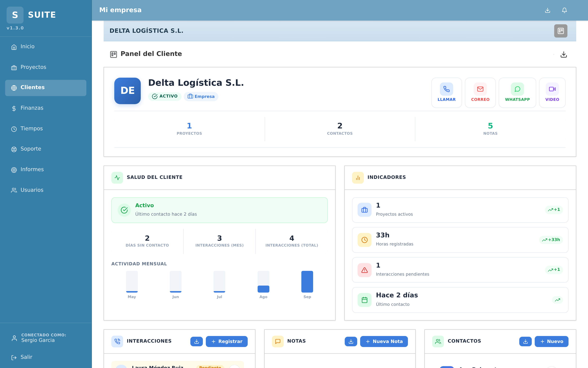Open notifications bell in the header
This screenshot has width=588, height=368.
564,10
